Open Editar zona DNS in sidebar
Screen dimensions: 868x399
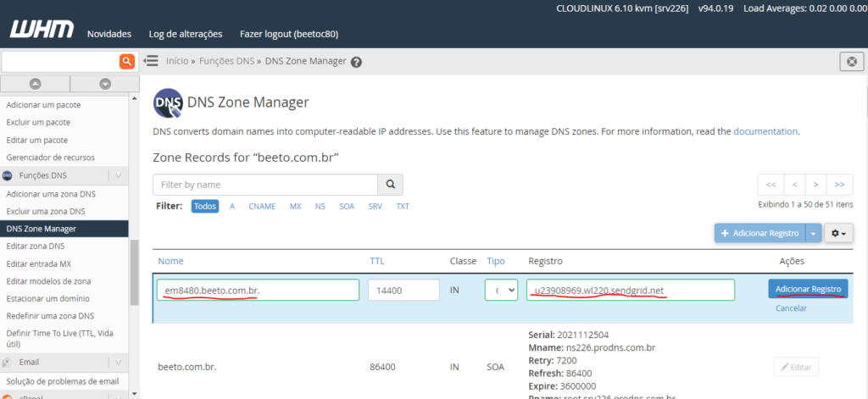point(36,247)
